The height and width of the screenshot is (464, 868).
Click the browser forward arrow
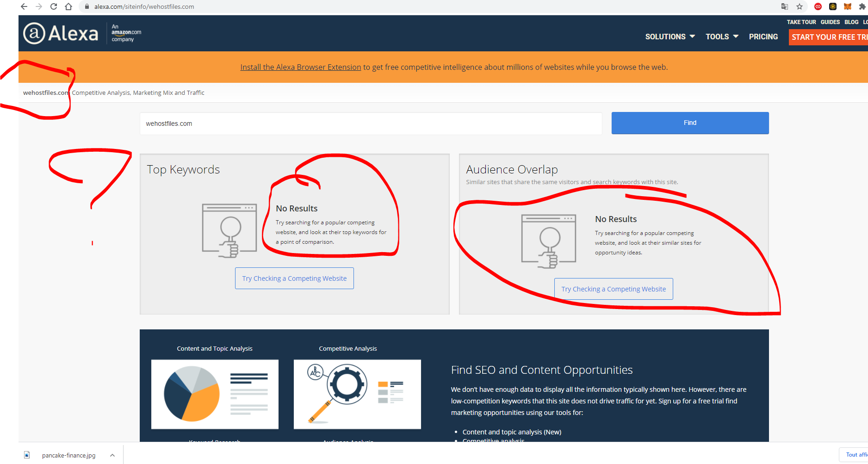[x=39, y=6]
